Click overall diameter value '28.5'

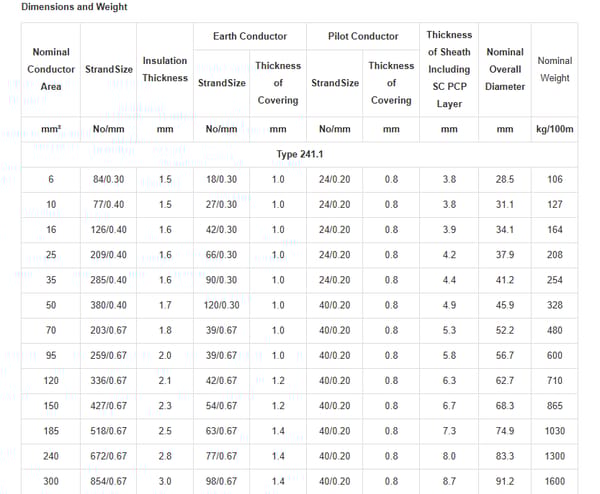[x=504, y=180]
